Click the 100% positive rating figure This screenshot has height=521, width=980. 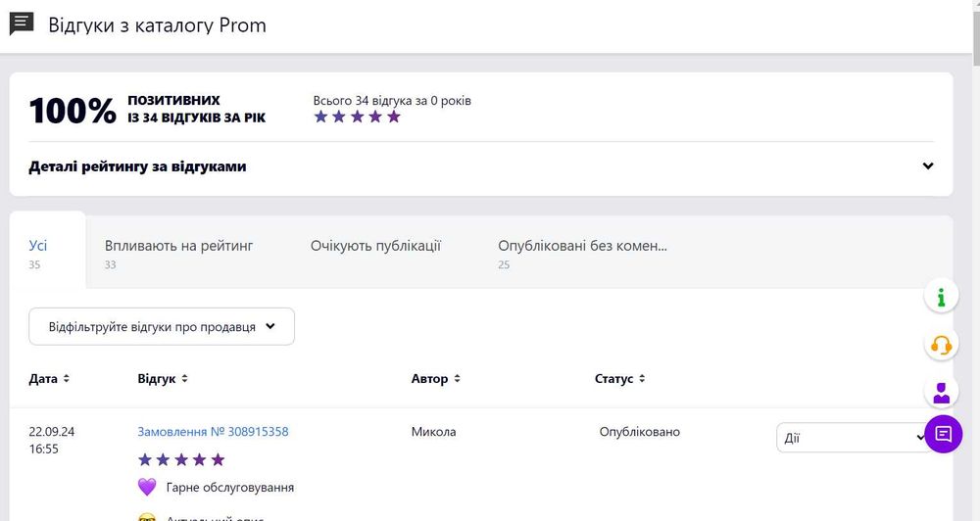point(73,111)
